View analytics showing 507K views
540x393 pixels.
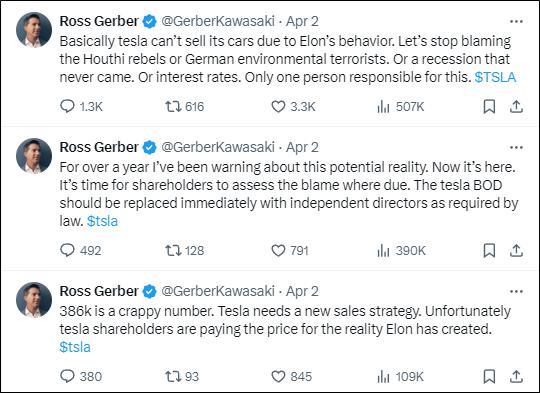tap(401, 106)
